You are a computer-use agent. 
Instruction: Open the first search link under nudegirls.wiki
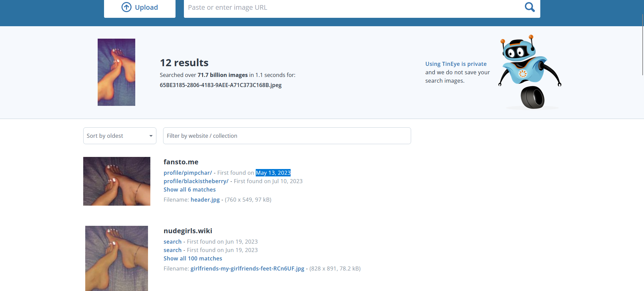172,242
